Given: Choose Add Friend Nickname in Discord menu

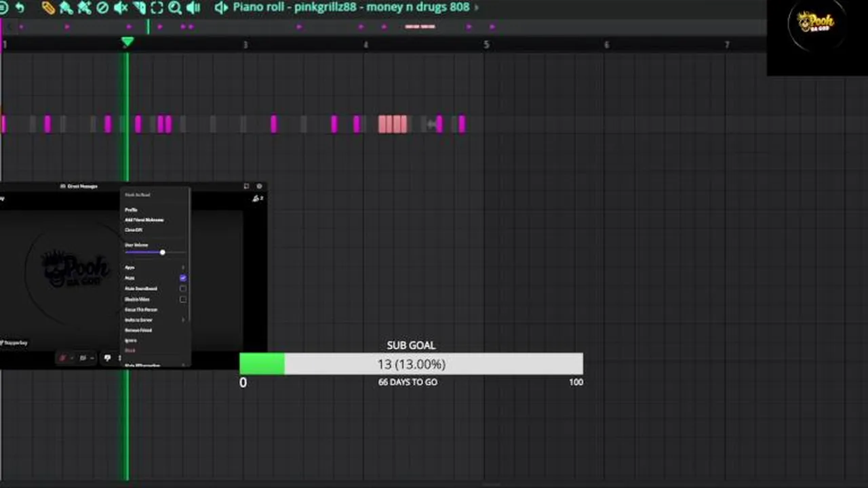Looking at the screenshot, I should 144,220.
